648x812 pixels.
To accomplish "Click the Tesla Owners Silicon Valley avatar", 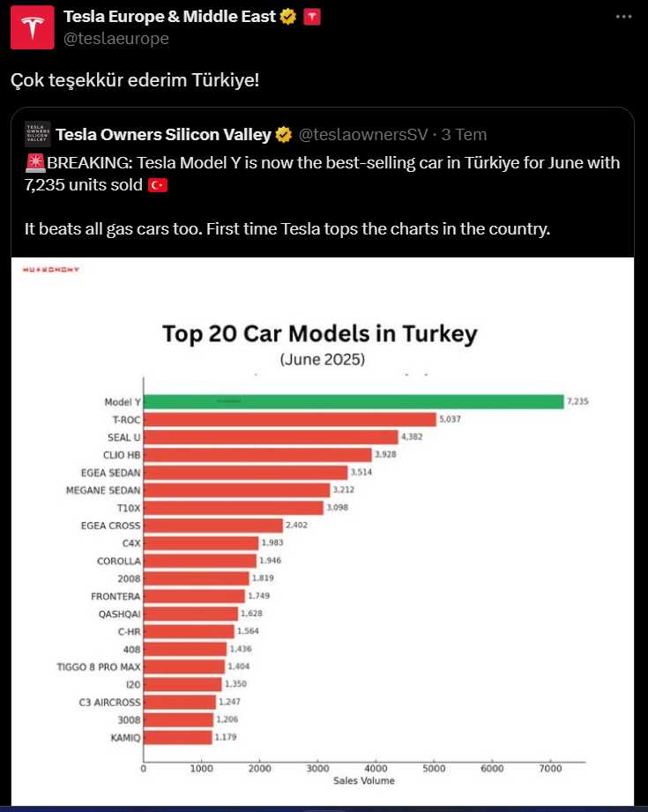I will point(36,134).
